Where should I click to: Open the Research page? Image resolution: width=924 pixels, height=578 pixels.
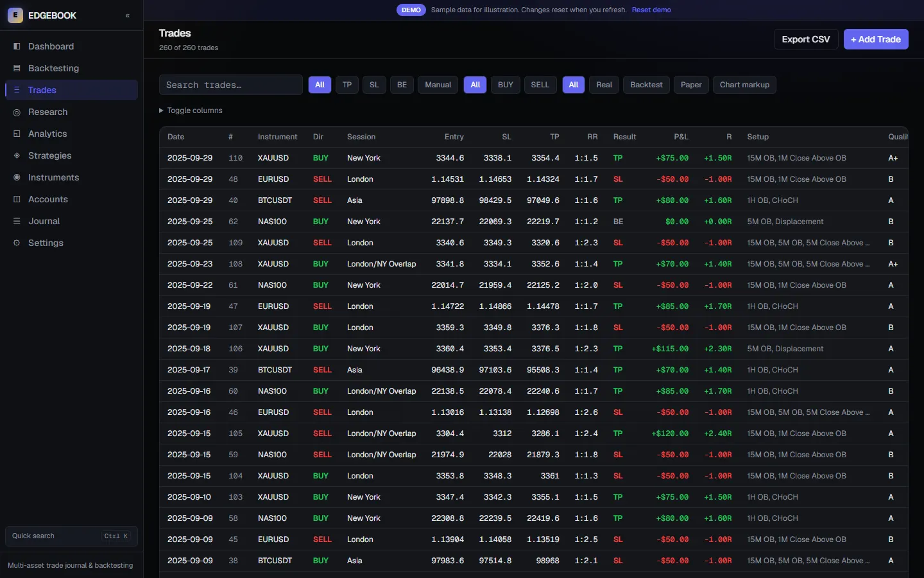[x=71, y=112]
